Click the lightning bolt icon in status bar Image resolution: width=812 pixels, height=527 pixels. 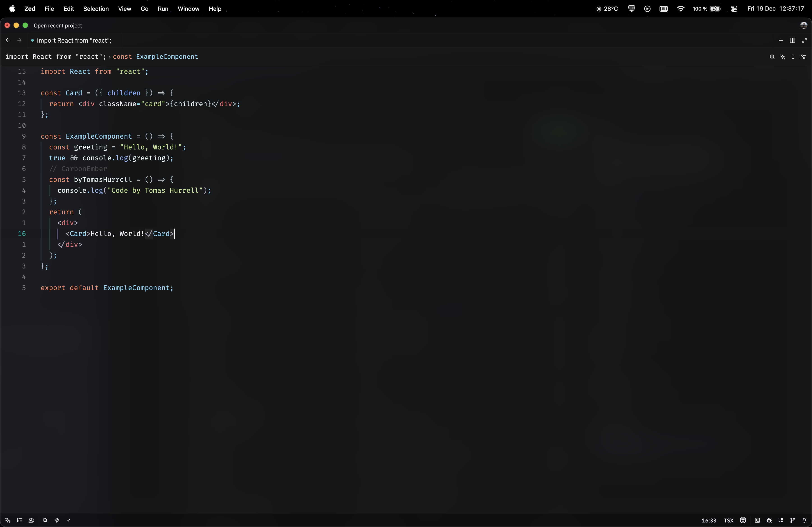[57, 520]
